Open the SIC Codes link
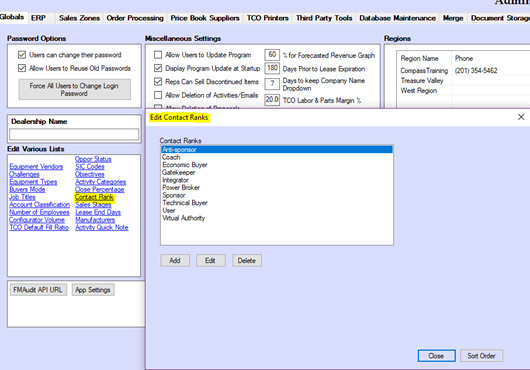This screenshot has height=370, width=530. point(90,167)
